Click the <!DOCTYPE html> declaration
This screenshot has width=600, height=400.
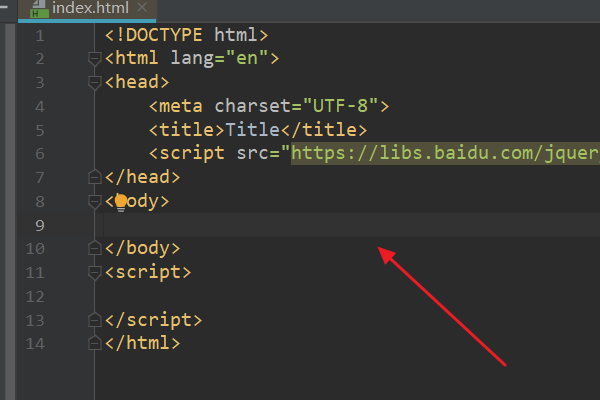[x=187, y=35]
